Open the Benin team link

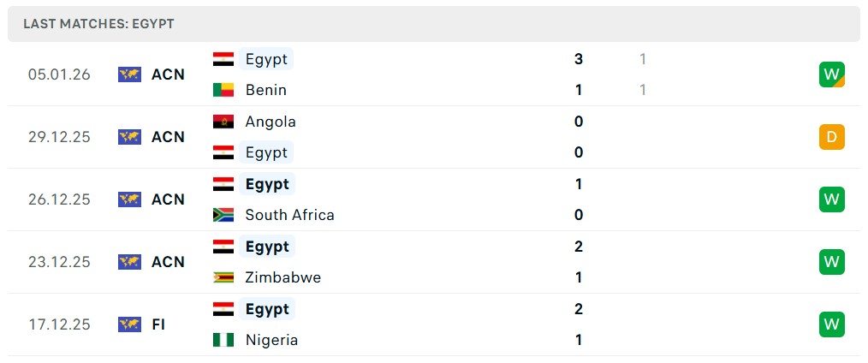pos(265,90)
